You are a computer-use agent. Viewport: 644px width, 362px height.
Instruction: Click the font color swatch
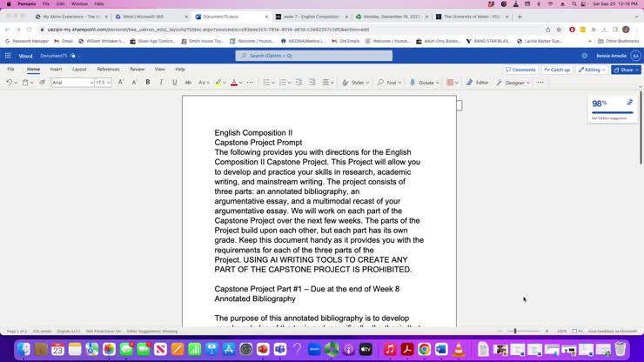click(x=233, y=83)
